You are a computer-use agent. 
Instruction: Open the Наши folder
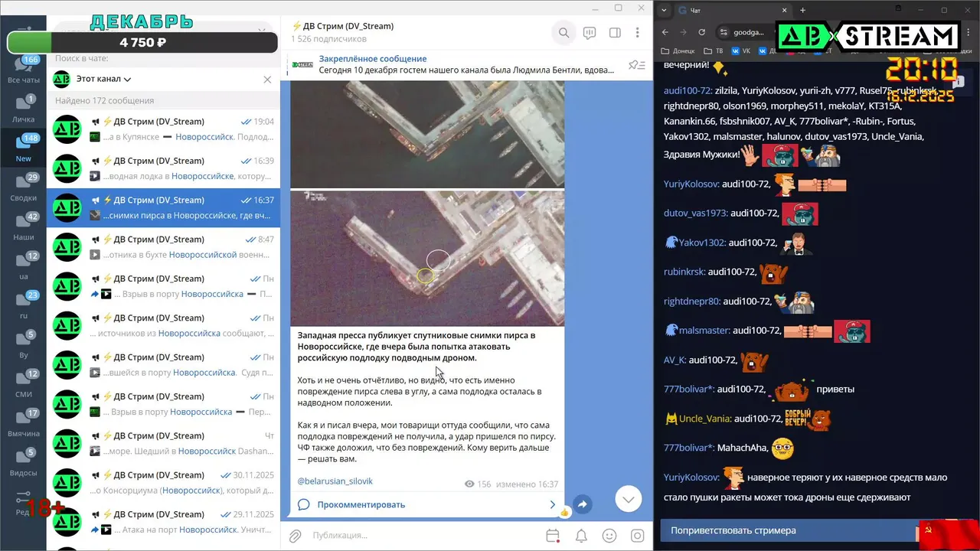tap(23, 228)
